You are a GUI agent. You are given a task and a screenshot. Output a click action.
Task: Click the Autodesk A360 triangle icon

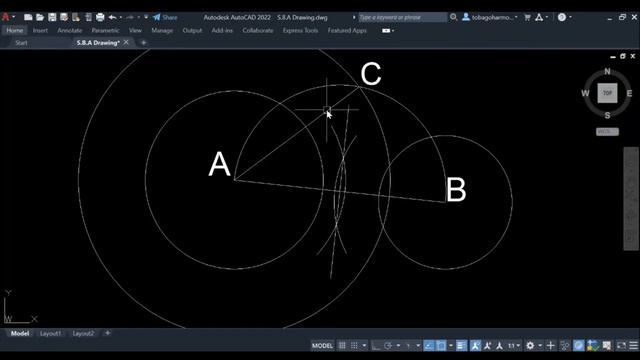click(539, 17)
